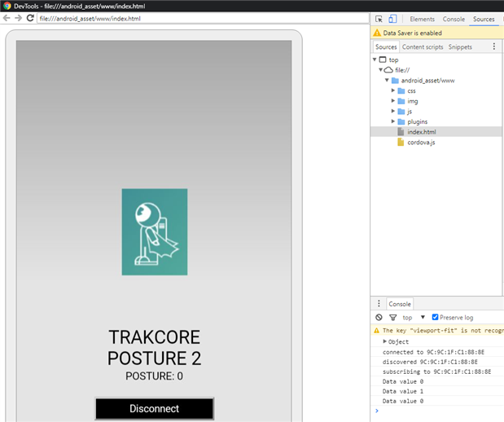This screenshot has width=504, height=422.
Task: Toggle the device toolbar icon
Action: pos(392,19)
